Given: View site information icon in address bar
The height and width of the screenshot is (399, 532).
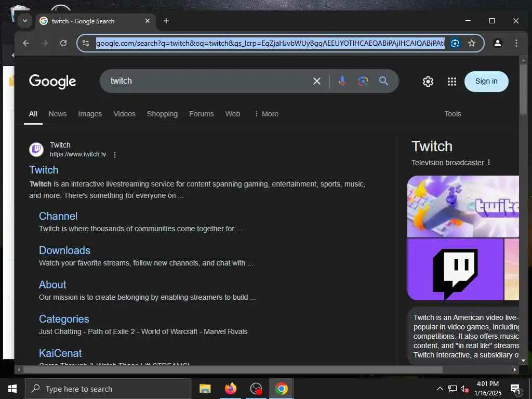Looking at the screenshot, I should [x=86, y=43].
